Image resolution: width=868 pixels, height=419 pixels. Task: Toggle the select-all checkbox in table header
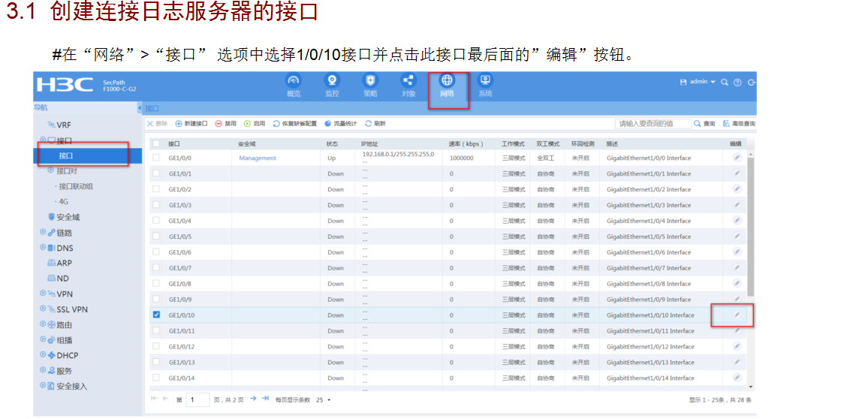pos(156,143)
